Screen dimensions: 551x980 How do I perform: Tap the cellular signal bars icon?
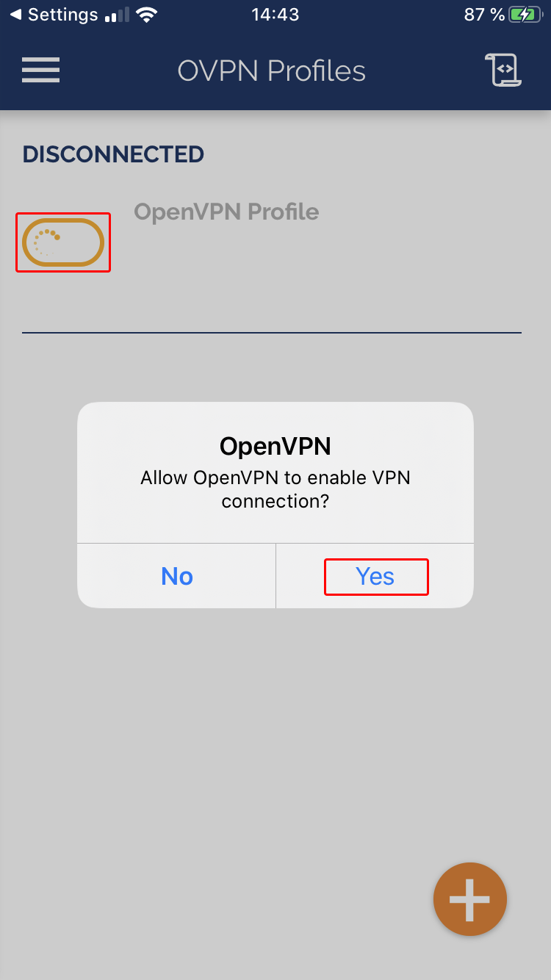tap(118, 15)
